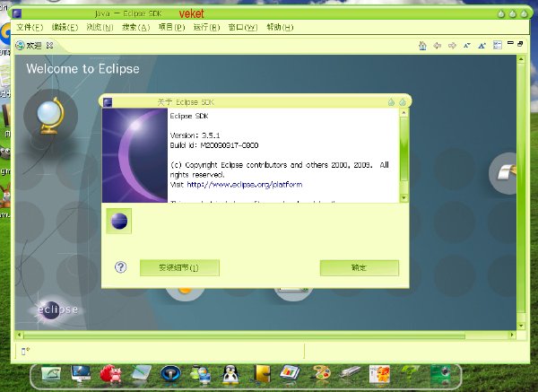538x392 pixels.
Task: Click the eclipse logo at bottom left
Action: coord(57,309)
